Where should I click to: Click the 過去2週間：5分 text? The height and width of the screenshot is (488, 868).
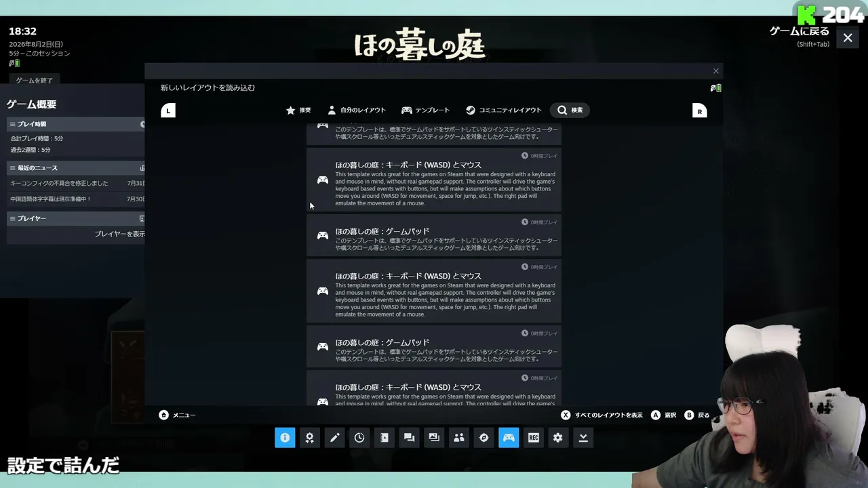coord(31,150)
